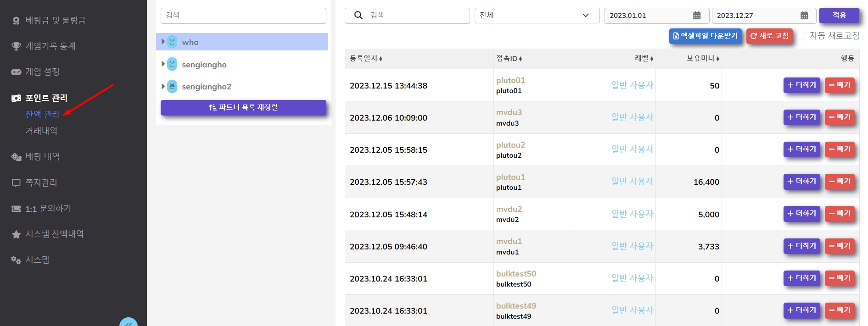Open the 전체 filter dropdown
Viewport: 868px width, 326px height.
tap(537, 16)
